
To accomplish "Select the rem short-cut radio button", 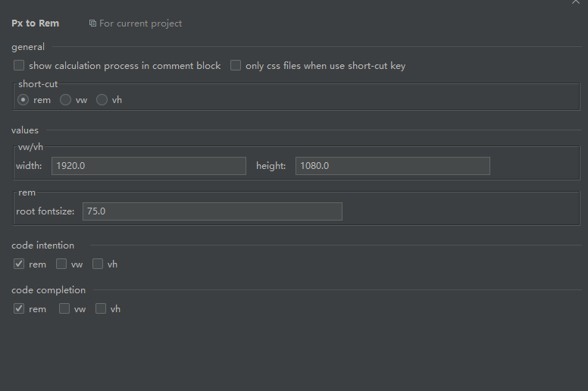I will click(x=23, y=100).
